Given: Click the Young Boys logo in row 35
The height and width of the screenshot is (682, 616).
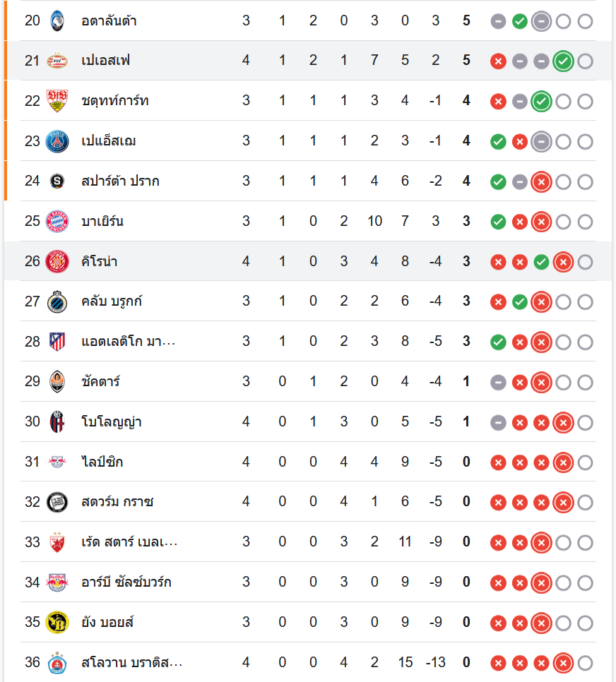Looking at the screenshot, I should (x=57, y=623).
